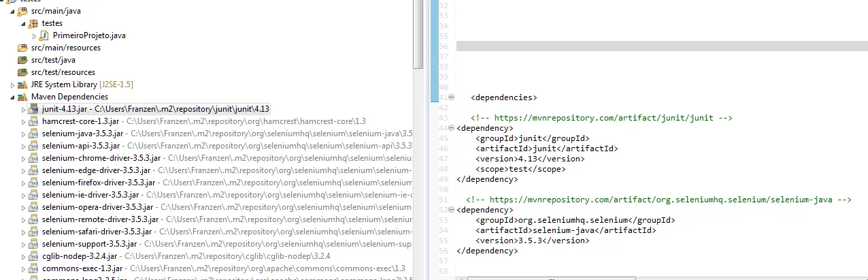Viewport: 868px width, 280px height.
Task: Fold the selenium dependency block at line 52
Action: (452, 210)
